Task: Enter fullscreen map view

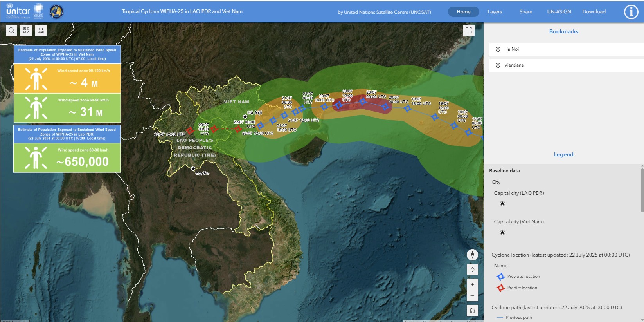Action: pos(469,30)
